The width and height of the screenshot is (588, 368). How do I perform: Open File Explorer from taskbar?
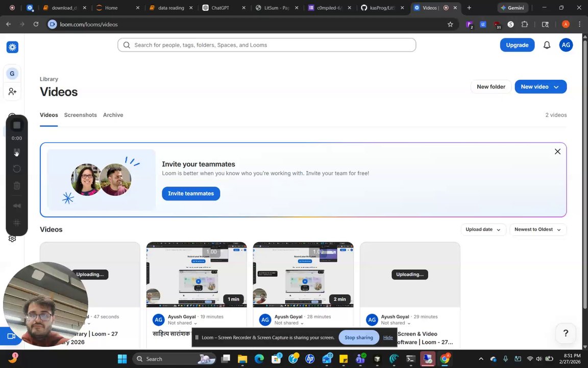click(x=242, y=359)
